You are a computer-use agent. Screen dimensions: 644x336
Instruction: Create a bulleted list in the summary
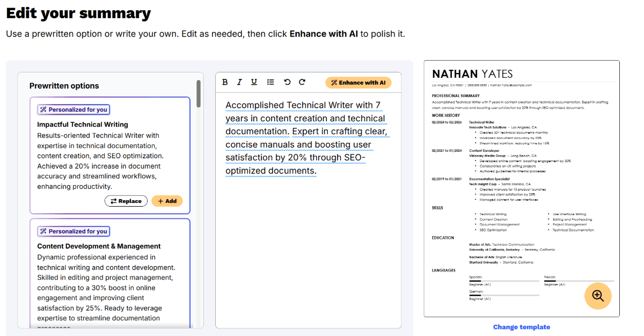pos(270,82)
